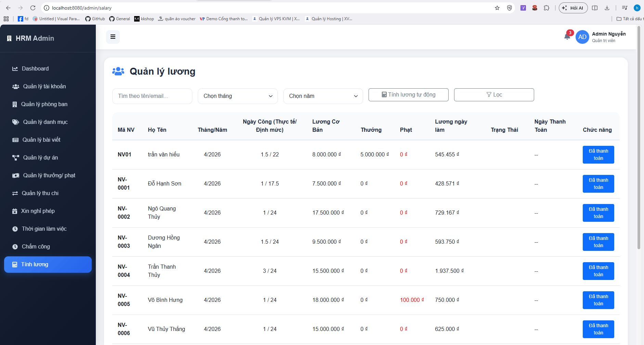Screen dimensions: 644x345
Task: Go to Quản lý tài khoản
Action: pyautogui.click(x=48, y=87)
